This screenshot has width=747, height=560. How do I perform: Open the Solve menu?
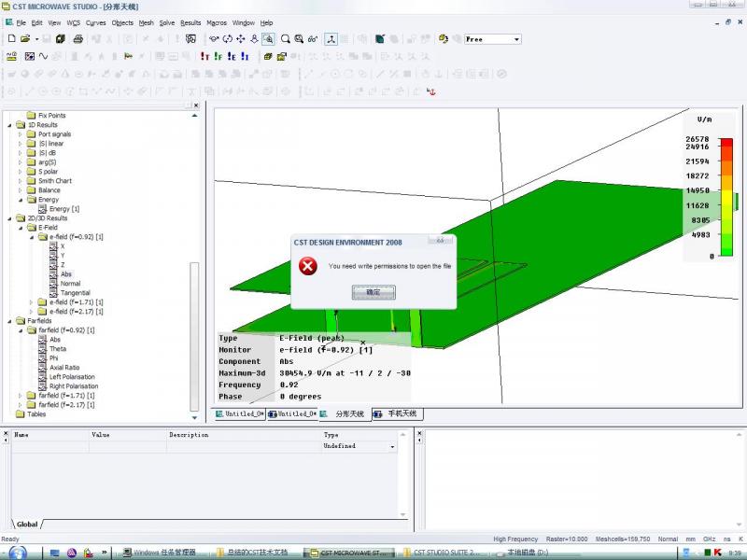coord(167,22)
